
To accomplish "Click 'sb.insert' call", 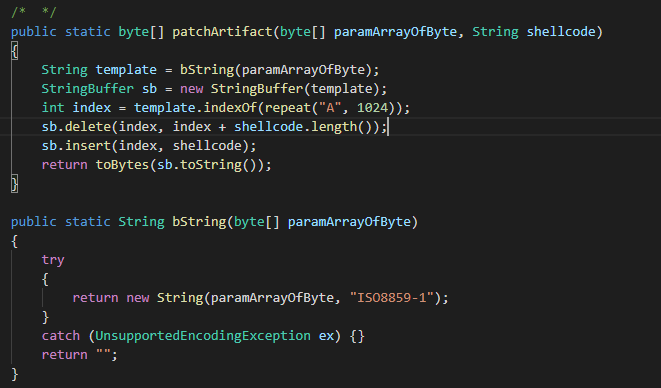I will [x=76, y=146].
